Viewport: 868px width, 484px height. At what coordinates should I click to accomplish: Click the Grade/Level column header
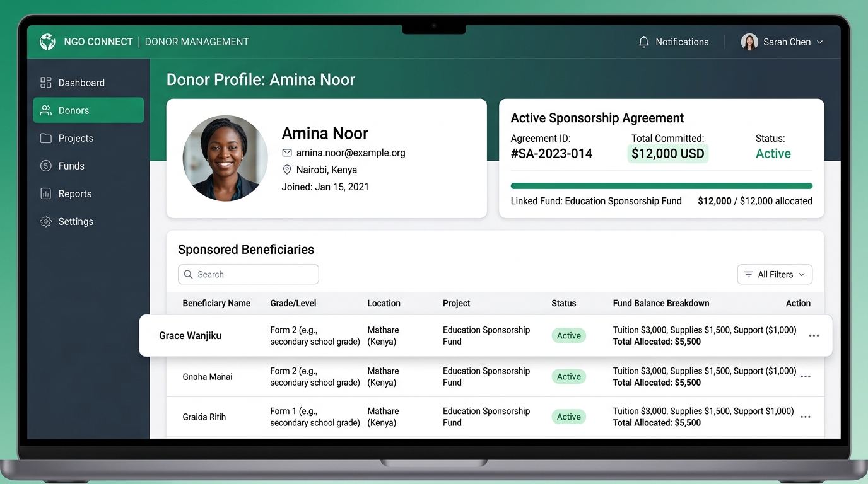point(293,303)
